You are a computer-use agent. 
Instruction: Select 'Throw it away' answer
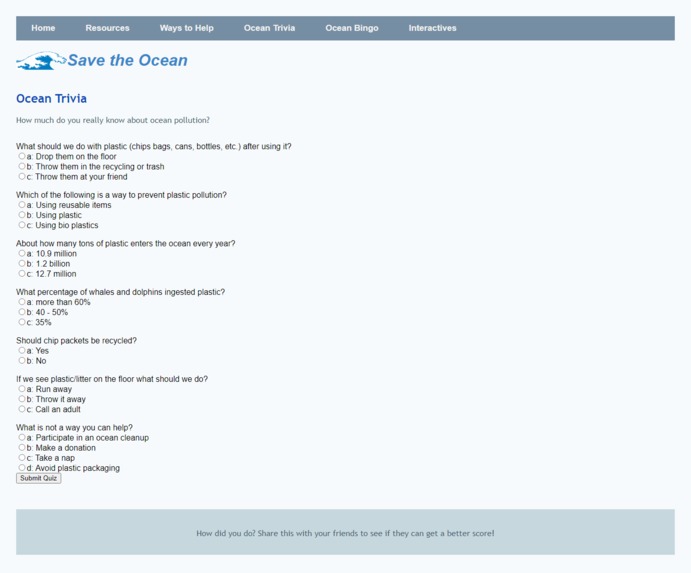[x=22, y=398]
